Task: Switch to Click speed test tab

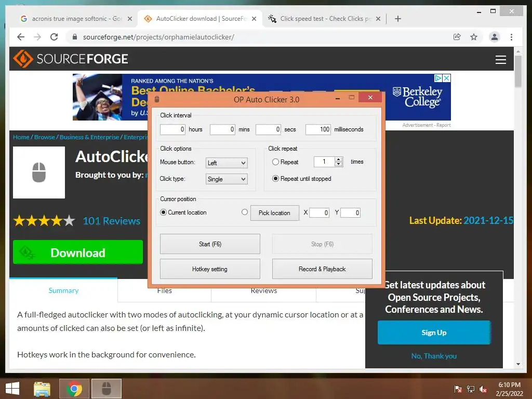Action: [325, 19]
